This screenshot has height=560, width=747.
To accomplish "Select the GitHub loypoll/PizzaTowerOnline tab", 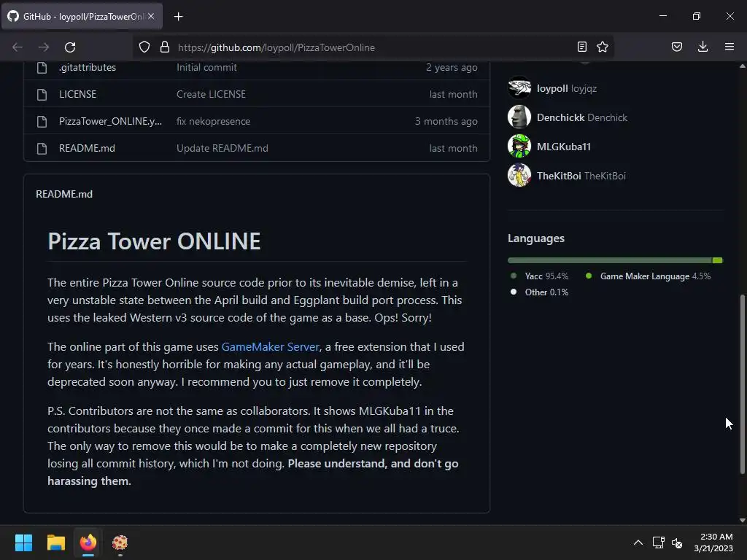I will pos(82,16).
